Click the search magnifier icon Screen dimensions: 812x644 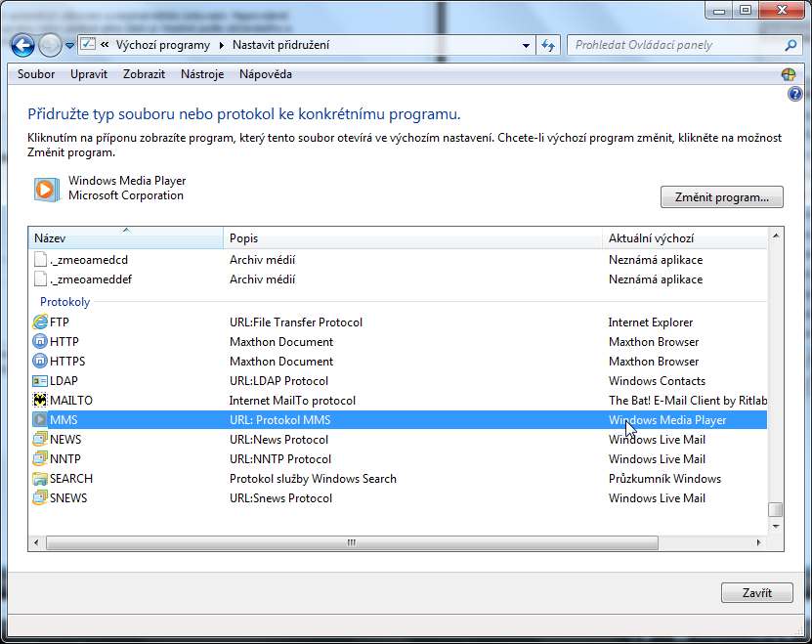pyautogui.click(x=791, y=46)
